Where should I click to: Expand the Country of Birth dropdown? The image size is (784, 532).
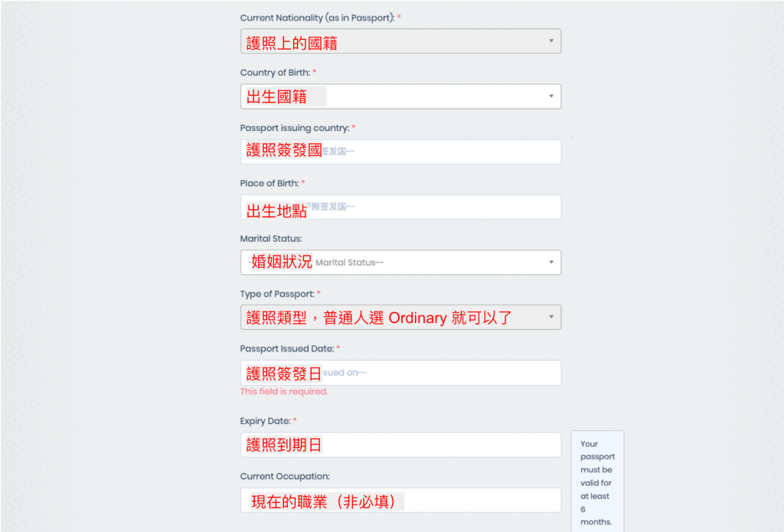[400, 96]
